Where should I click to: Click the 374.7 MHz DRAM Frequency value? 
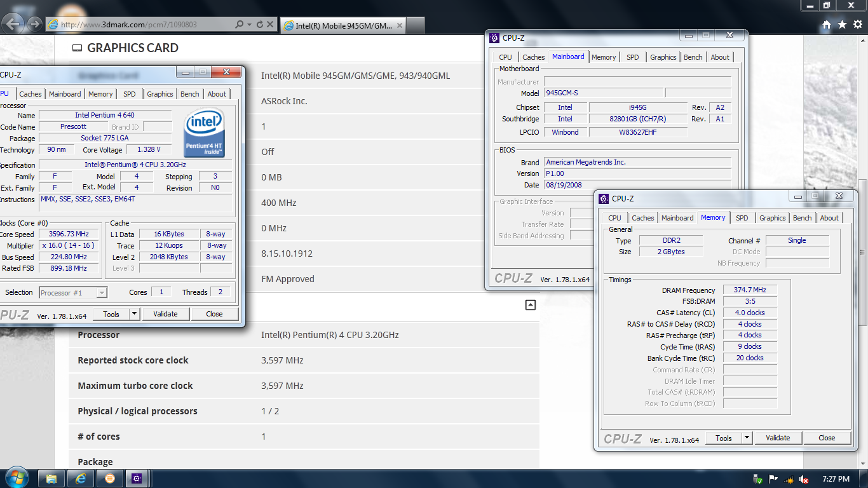[x=750, y=290]
